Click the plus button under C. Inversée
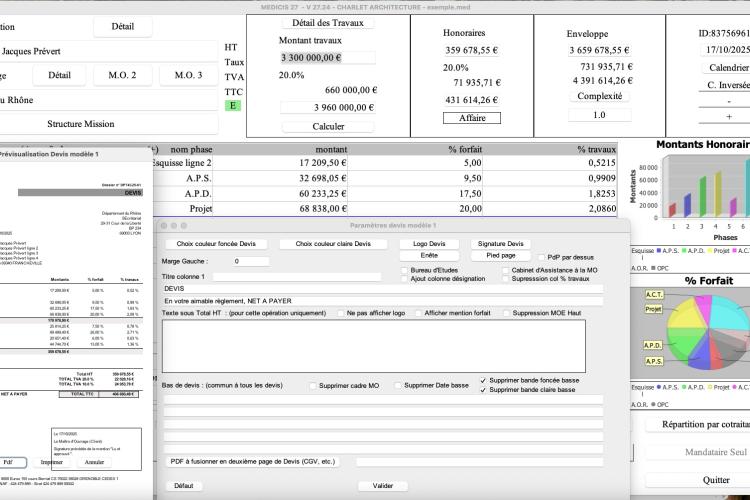This screenshot has height=500, width=750. 728,117
